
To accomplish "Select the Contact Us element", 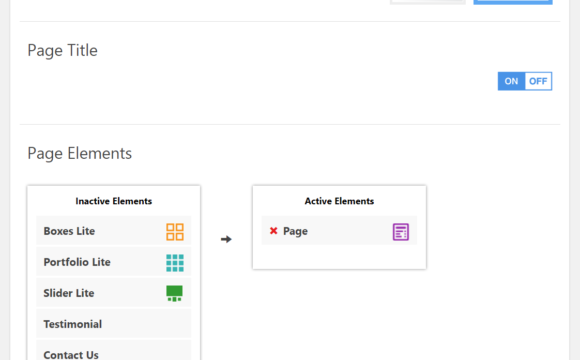I will (x=114, y=351).
